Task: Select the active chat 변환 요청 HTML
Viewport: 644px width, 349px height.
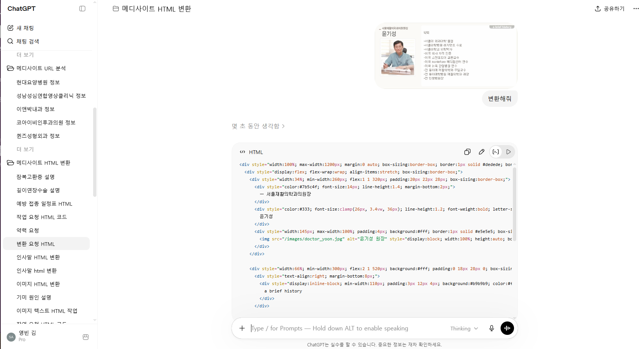Action: (46, 244)
